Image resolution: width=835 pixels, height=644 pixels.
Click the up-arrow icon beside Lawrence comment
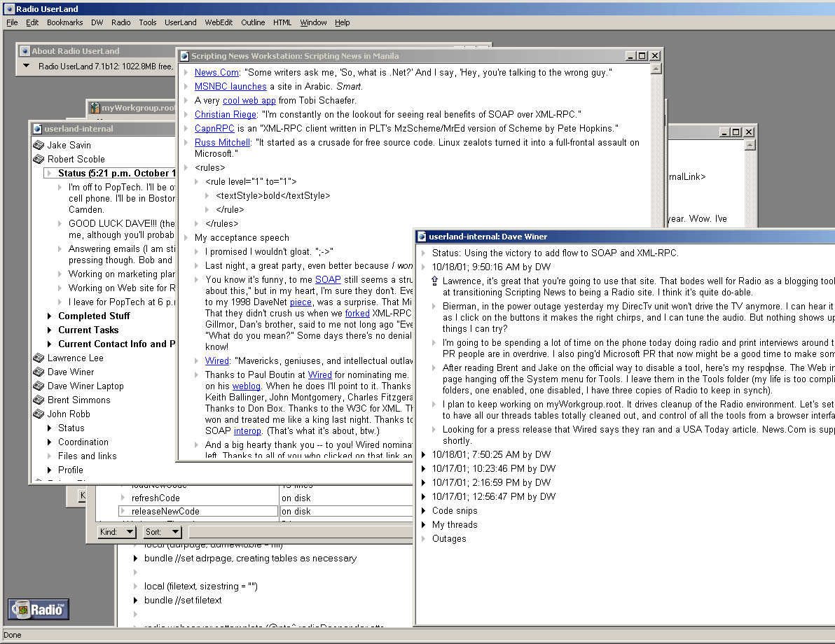[x=436, y=281]
